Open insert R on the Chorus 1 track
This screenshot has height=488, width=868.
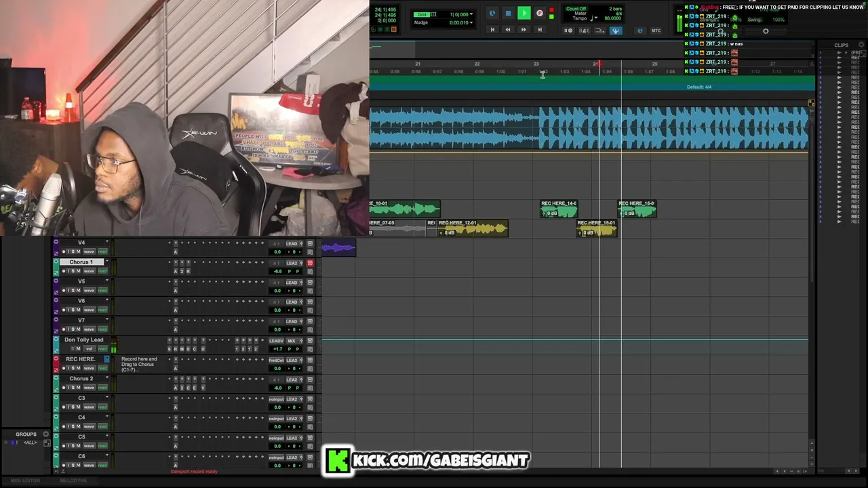188,271
